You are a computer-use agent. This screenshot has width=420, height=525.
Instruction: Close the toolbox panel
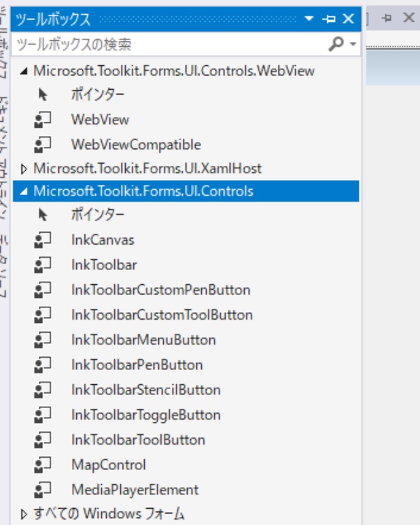pos(349,19)
